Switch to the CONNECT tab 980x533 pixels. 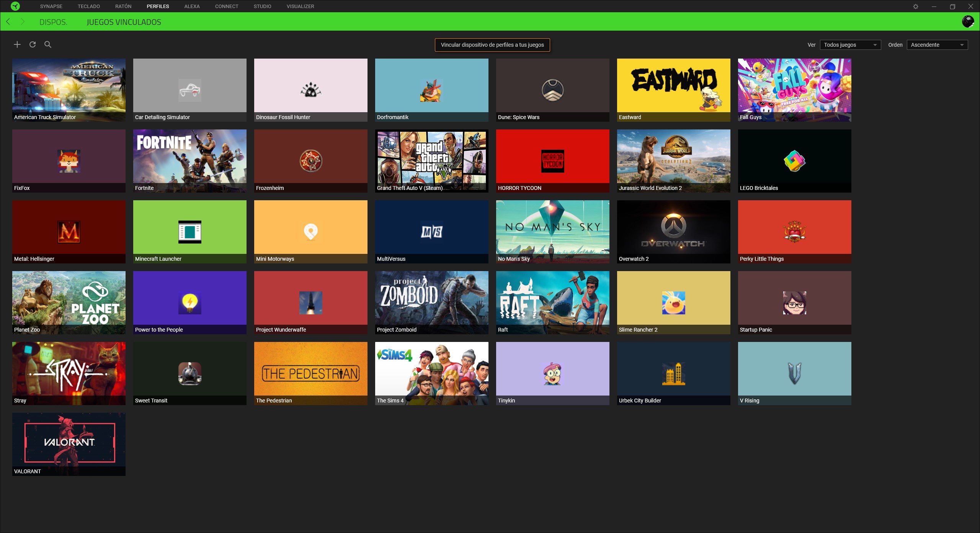[227, 7]
